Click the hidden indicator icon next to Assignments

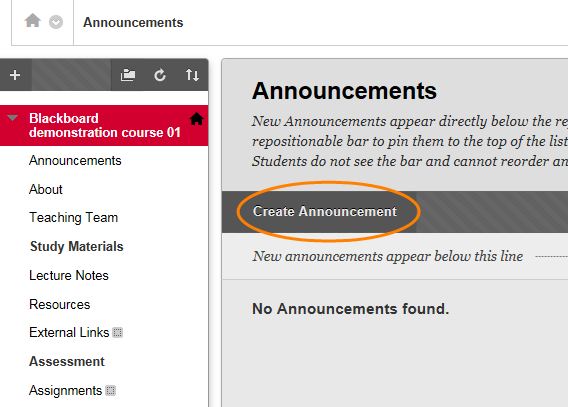pyautogui.click(x=110, y=391)
